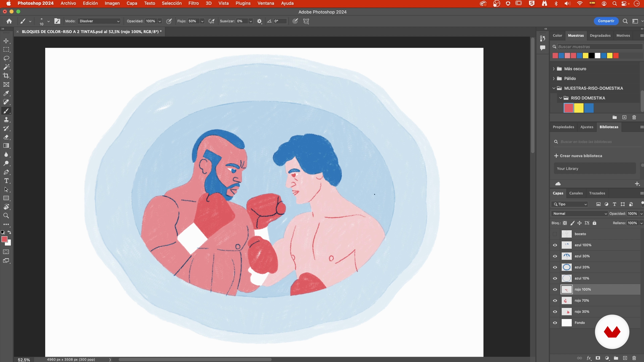Open smoothing options gear icon
Image resolution: width=644 pixels, height=362 pixels.
click(259, 21)
